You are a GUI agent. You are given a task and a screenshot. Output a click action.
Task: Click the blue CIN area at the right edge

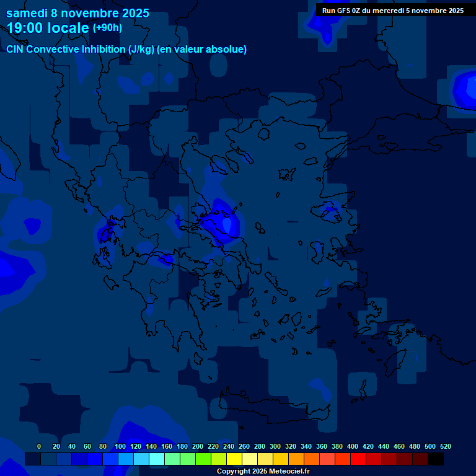(466, 90)
